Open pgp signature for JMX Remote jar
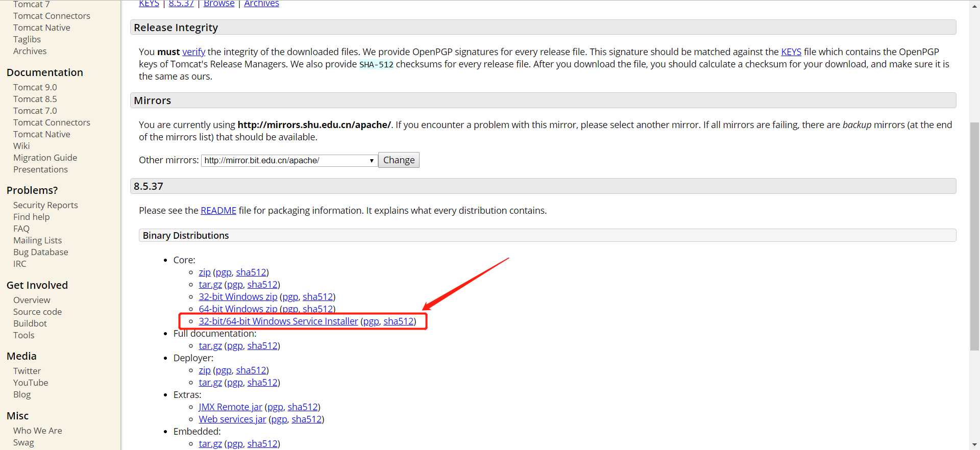 coord(275,407)
